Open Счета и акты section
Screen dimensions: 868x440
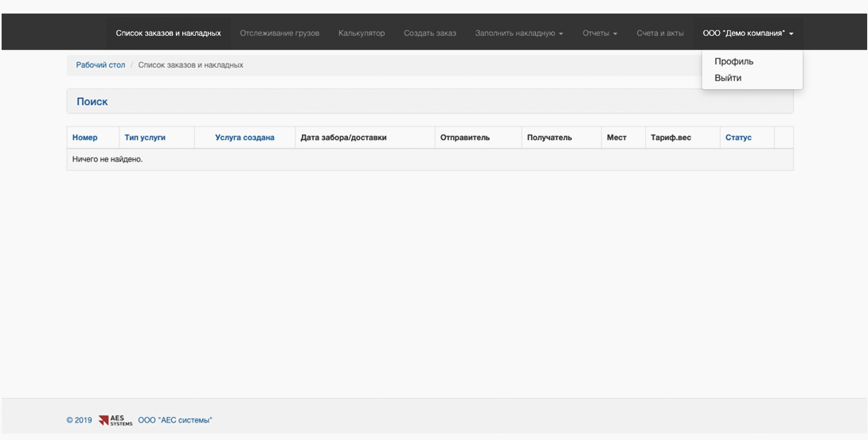[660, 33]
